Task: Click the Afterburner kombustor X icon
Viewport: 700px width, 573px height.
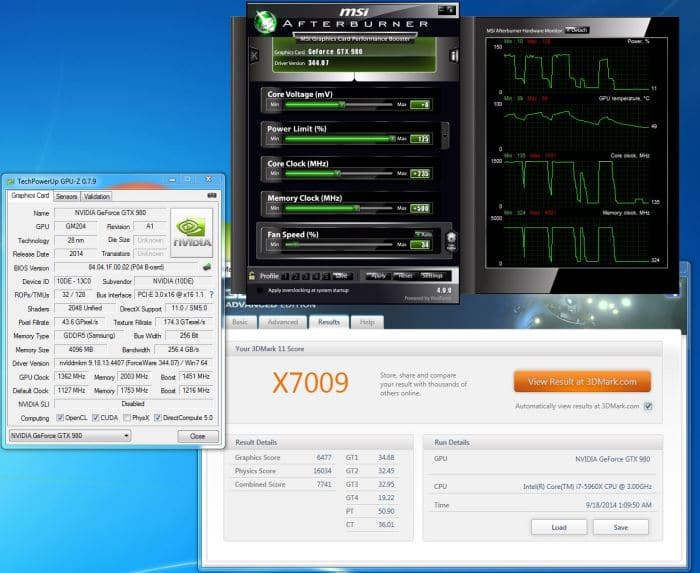Action: pyautogui.click(x=254, y=56)
